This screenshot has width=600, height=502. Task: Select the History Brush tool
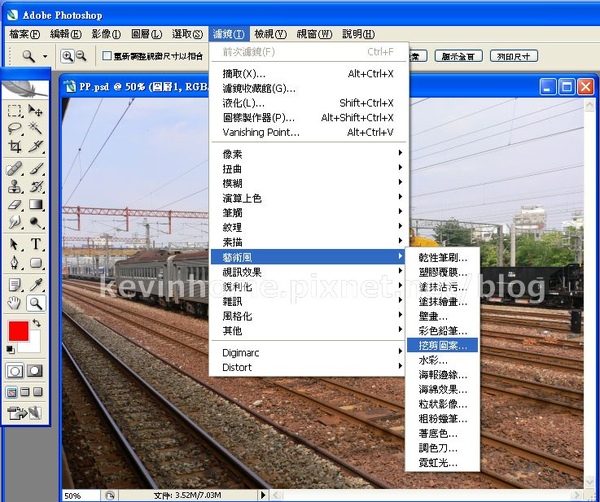pos(36,187)
